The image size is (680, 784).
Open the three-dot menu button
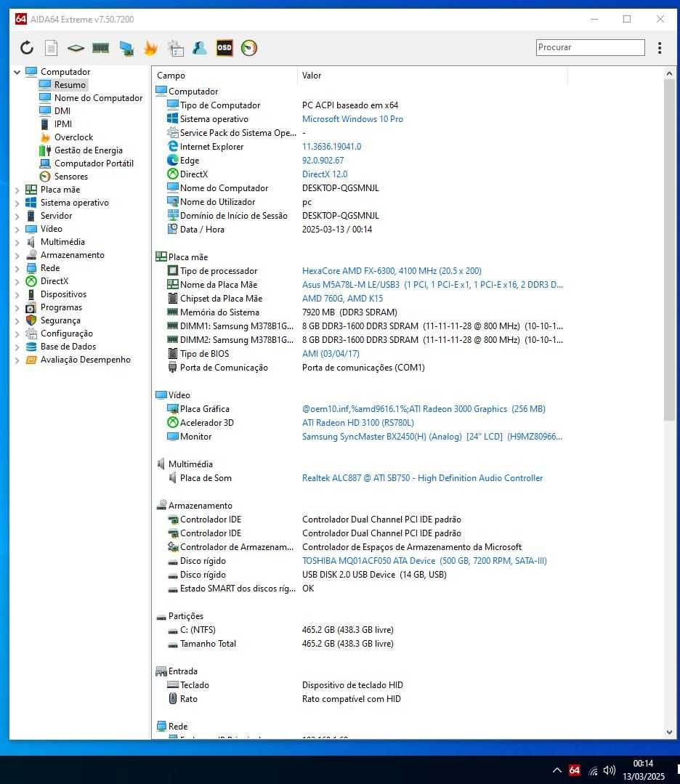pyautogui.click(x=660, y=48)
